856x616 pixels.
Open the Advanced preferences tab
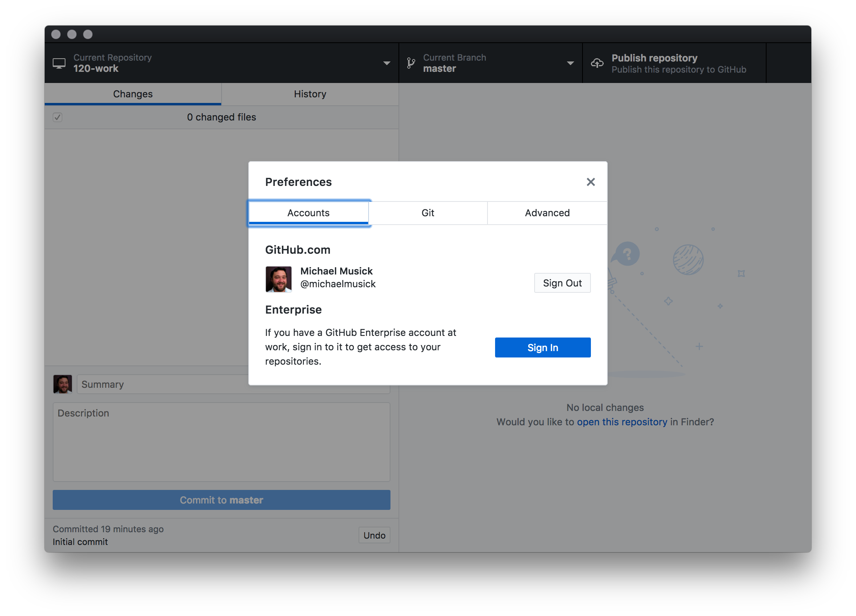click(547, 213)
